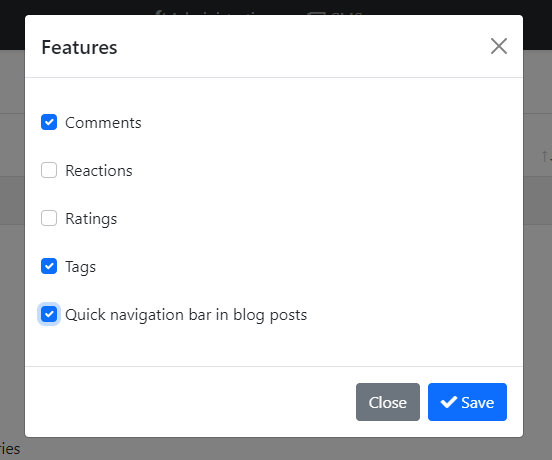
Task: Click the Comments label text
Action: [103, 123]
